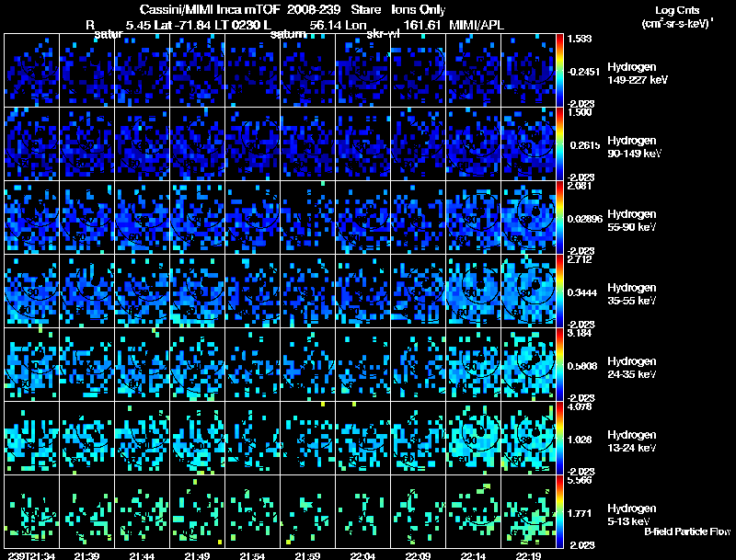Click the 5.566 color scale maximum
The height and width of the screenshot is (560, 736).
[580, 480]
